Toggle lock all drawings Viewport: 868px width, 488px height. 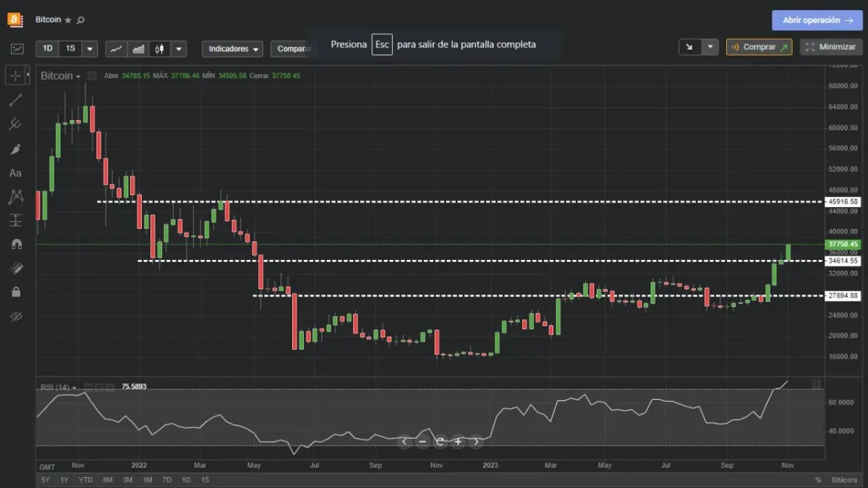(16, 292)
